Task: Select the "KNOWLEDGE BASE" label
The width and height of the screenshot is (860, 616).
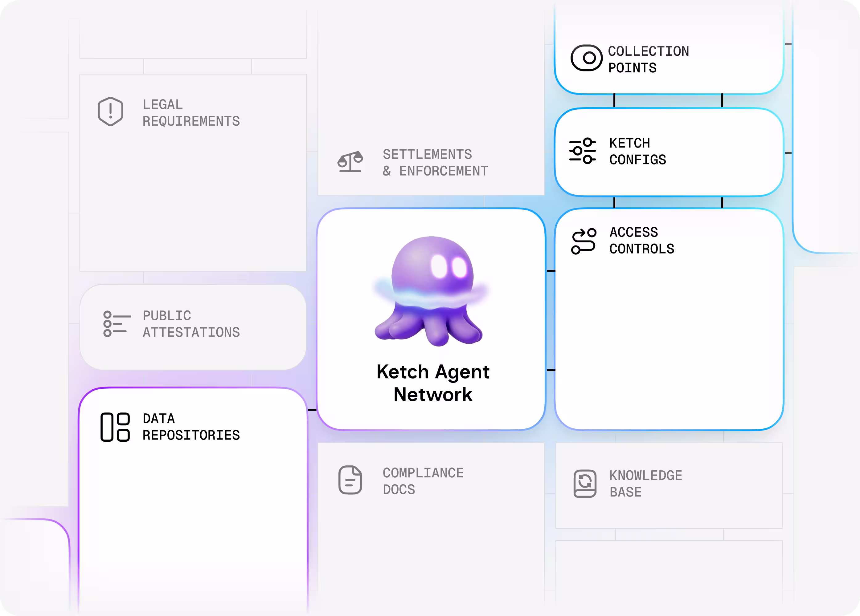Action: (646, 484)
